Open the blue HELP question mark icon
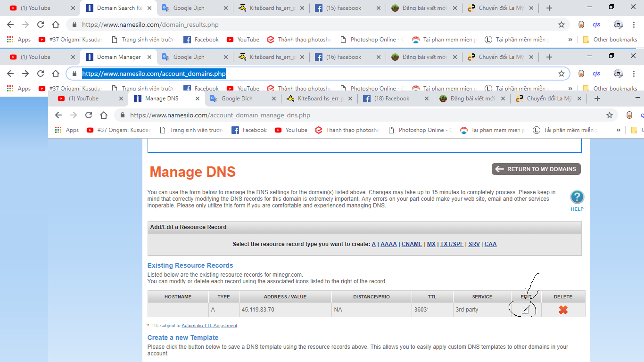Screen dimensions: 644x362 pos(577,197)
